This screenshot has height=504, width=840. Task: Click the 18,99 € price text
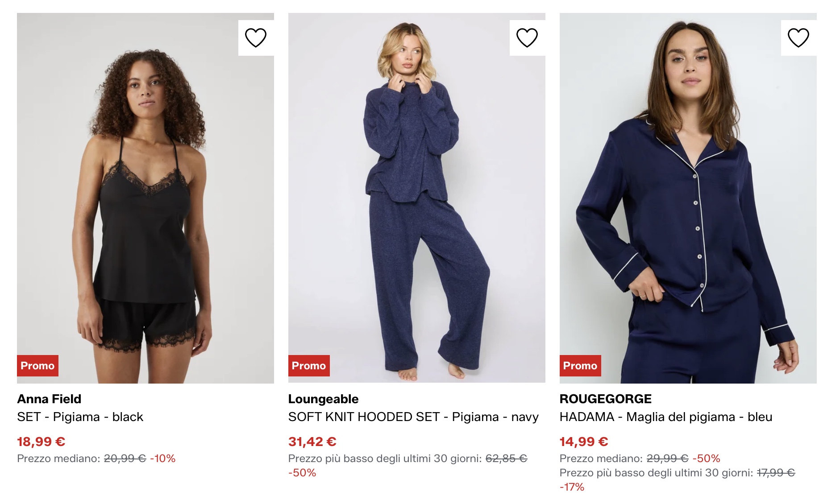[41, 442]
